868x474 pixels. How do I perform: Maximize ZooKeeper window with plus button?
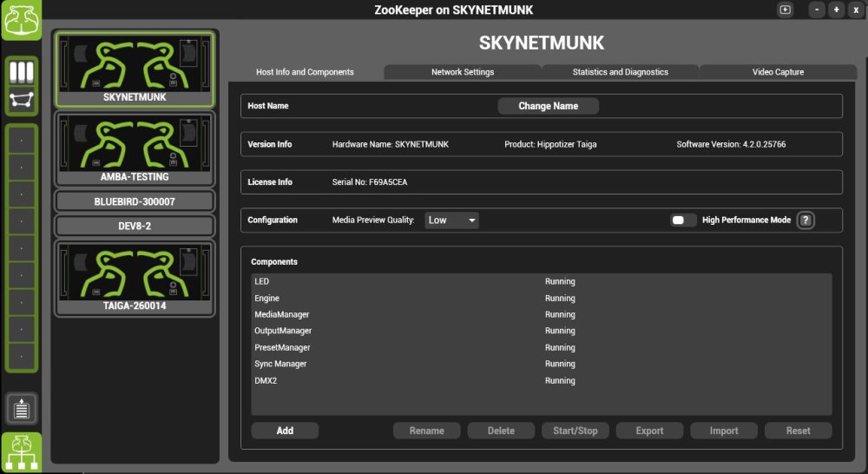click(837, 10)
